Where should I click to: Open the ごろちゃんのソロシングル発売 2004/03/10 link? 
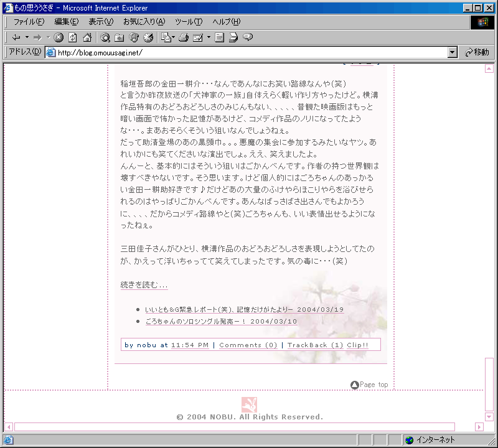pos(221,321)
